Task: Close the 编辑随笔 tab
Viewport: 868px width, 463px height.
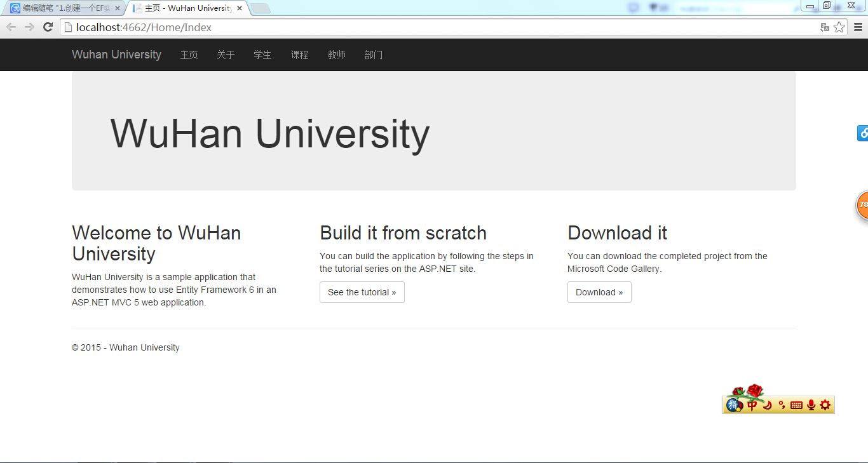Action: 117,8
